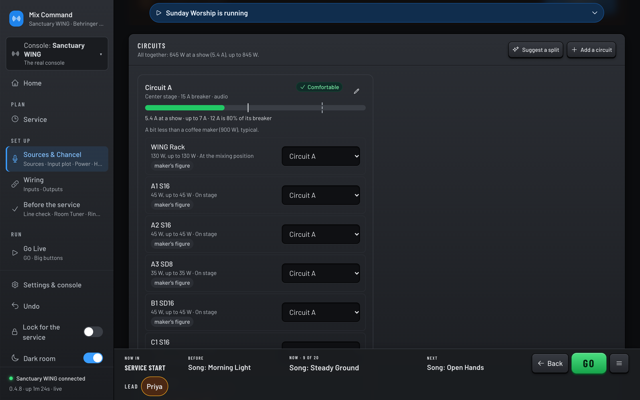Click the Go Live play icon
Image resolution: width=640 pixels, height=400 pixels.
click(15, 253)
